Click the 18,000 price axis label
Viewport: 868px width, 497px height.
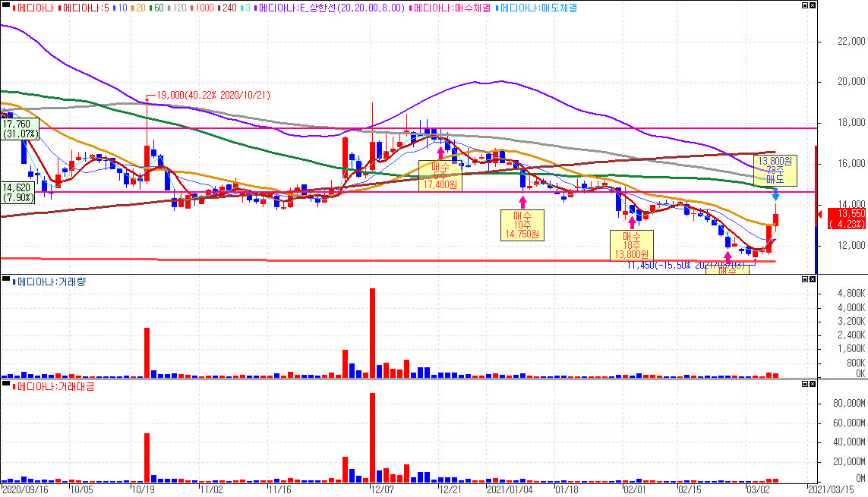(851, 123)
